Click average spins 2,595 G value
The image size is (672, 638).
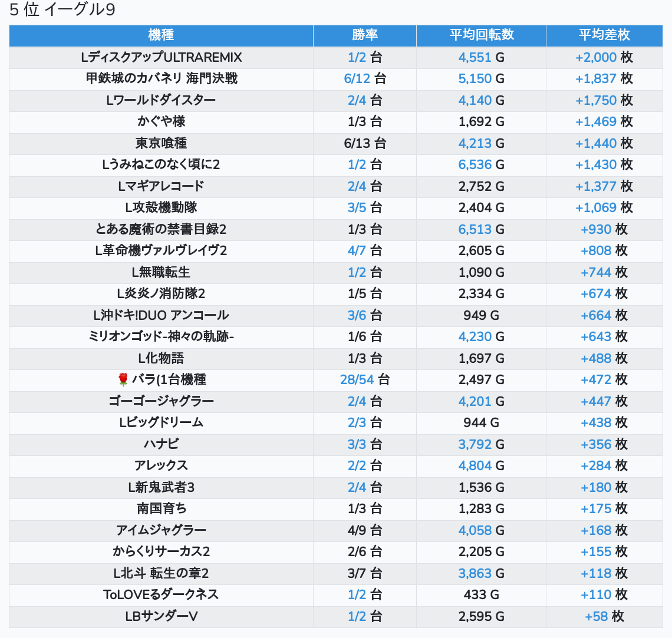pyautogui.click(x=481, y=616)
